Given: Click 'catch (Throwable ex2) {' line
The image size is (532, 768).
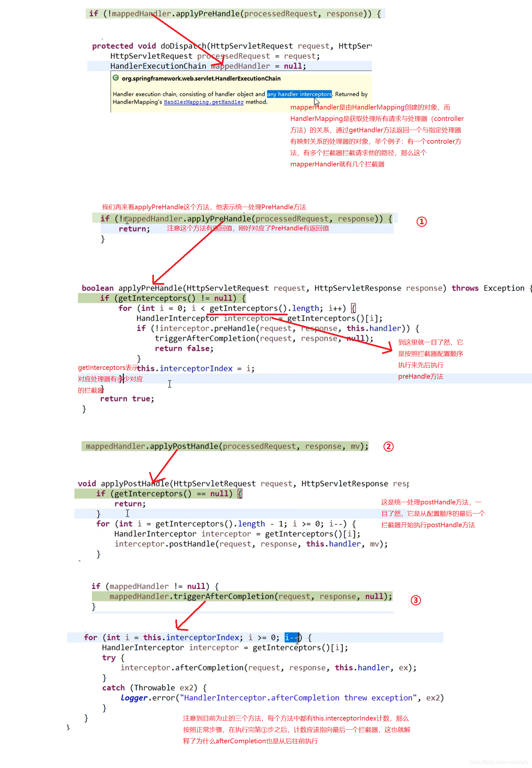Looking at the screenshot, I should (x=154, y=688).
